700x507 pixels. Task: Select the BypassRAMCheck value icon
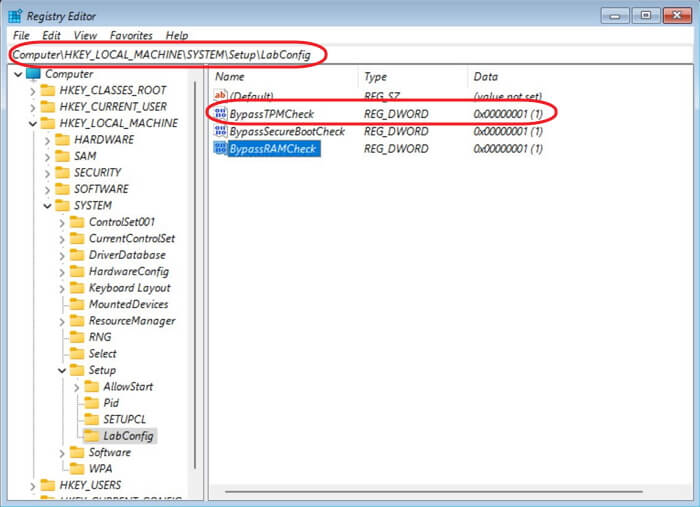[221, 148]
